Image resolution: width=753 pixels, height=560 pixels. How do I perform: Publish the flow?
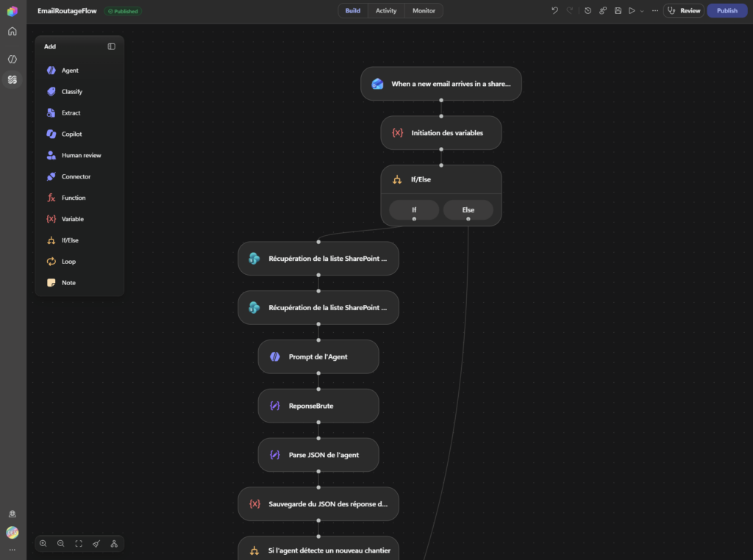click(x=727, y=10)
